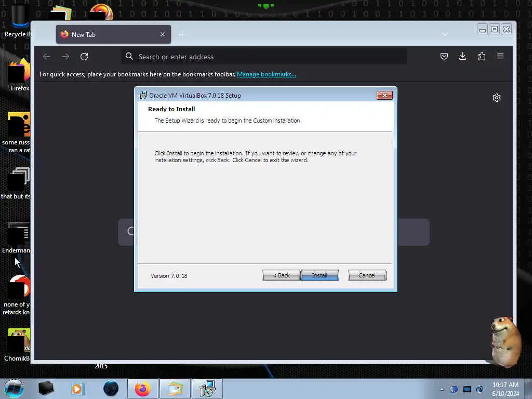Select the Enderman desktop icon

[x=16, y=238]
